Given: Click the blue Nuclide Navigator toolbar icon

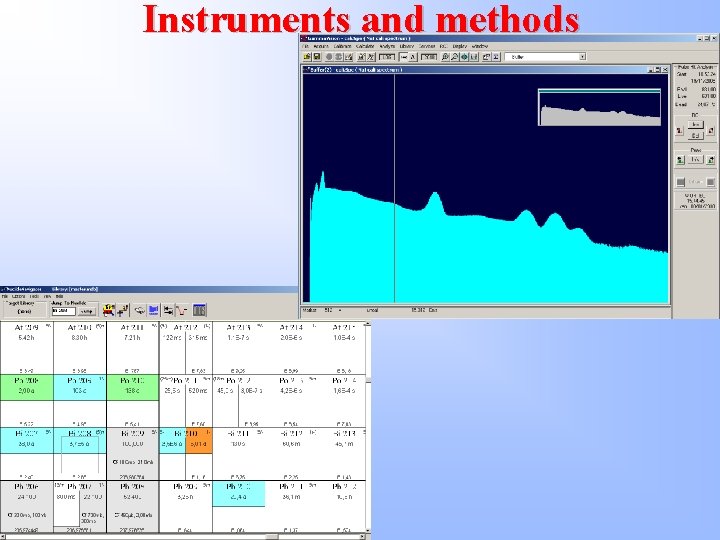Looking at the screenshot, I should (153, 310).
